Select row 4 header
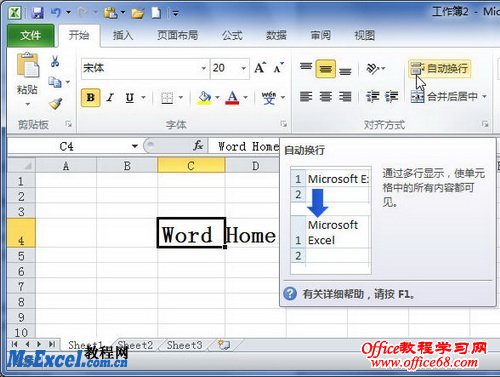This screenshot has width=500, height=377. point(21,233)
